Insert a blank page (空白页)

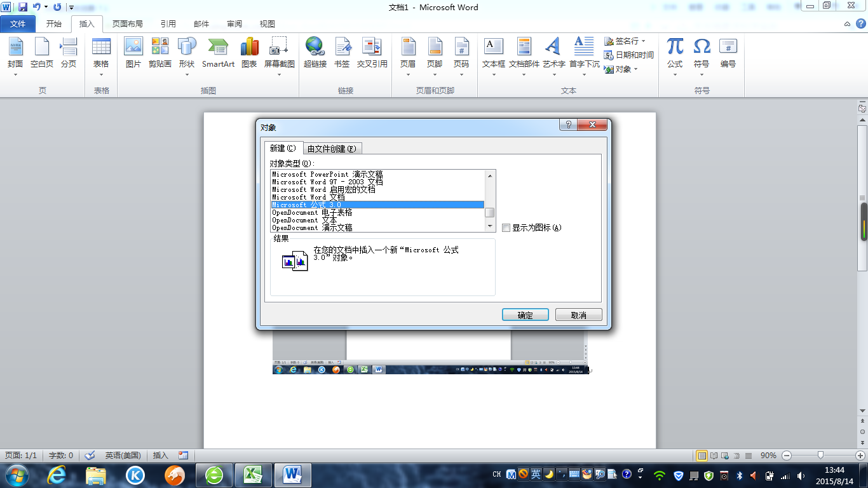click(42, 53)
